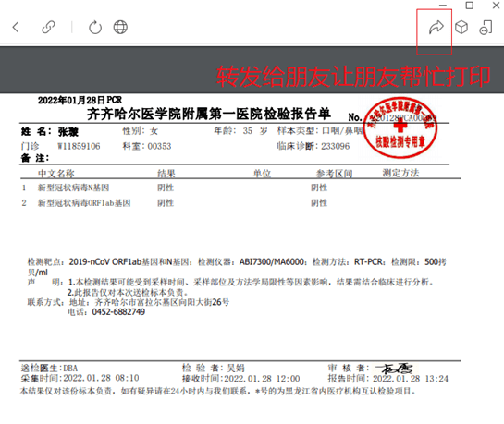The image size is (504, 424).
Task: Click the '中文名称' column header
Action: 56,174
